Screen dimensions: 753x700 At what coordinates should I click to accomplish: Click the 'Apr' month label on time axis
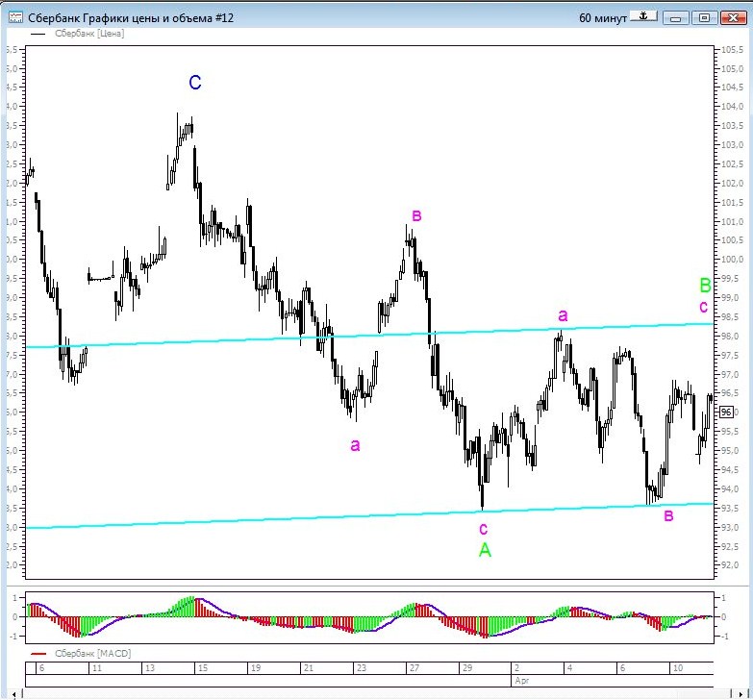click(521, 681)
